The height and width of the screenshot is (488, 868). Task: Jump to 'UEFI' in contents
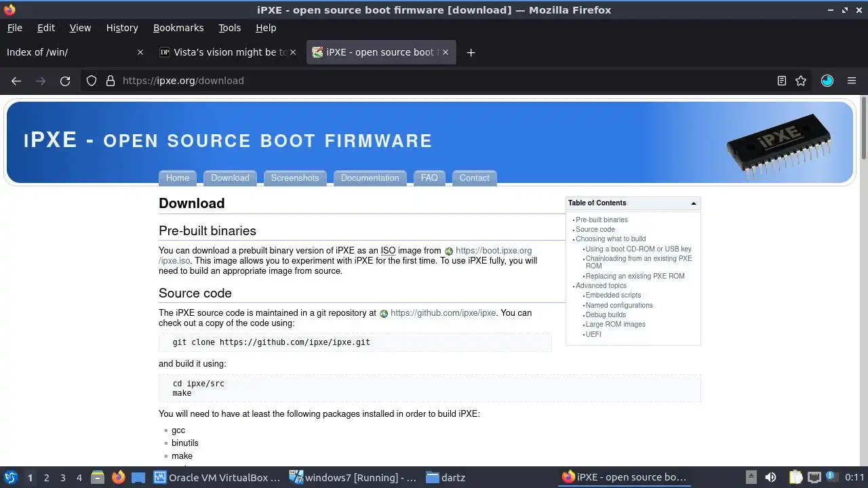(x=593, y=334)
